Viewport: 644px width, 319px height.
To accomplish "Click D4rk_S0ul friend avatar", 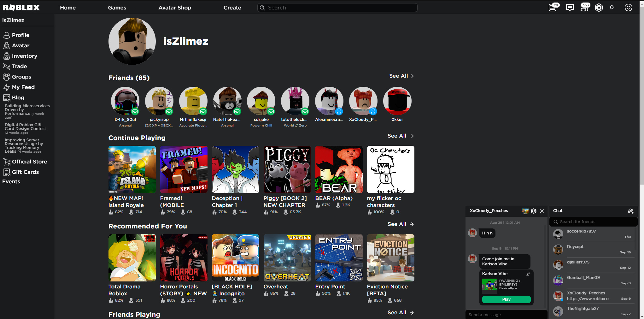I will coord(125,101).
